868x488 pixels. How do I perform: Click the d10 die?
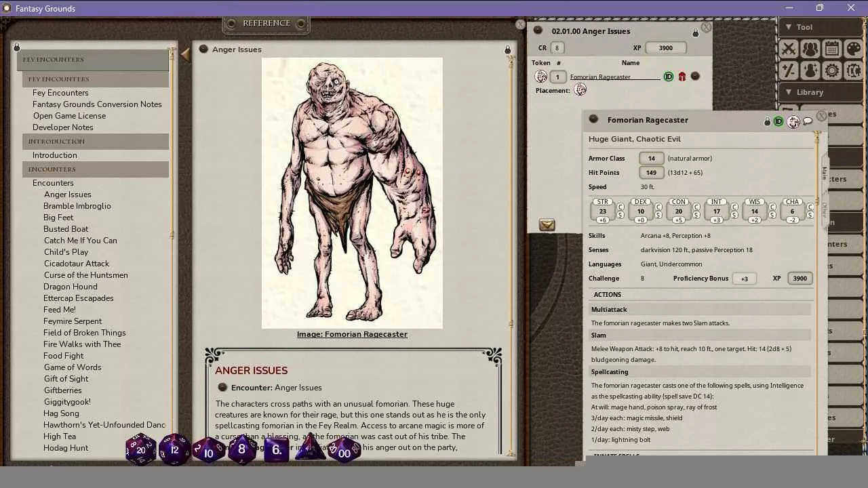(x=208, y=451)
